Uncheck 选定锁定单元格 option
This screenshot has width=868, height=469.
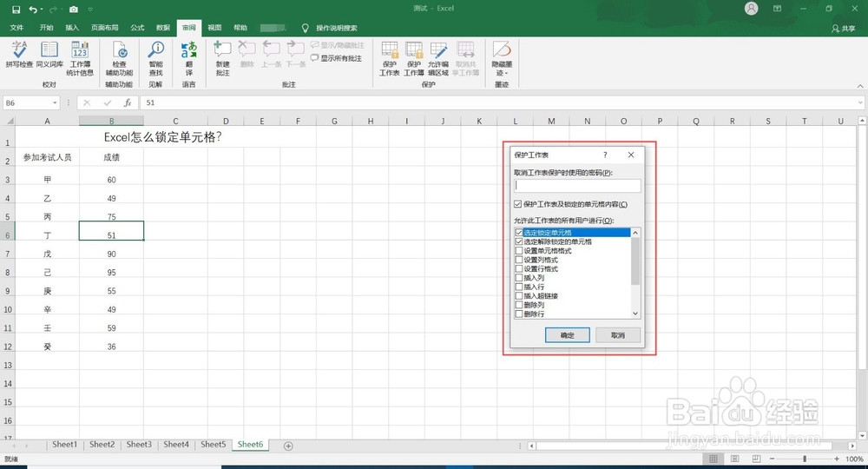click(519, 233)
